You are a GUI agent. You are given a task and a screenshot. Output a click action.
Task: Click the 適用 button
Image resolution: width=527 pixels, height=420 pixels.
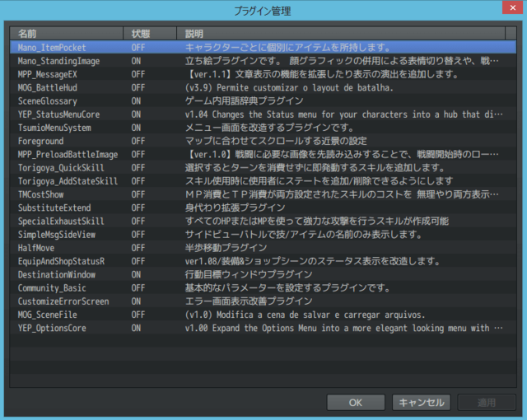[x=487, y=402]
